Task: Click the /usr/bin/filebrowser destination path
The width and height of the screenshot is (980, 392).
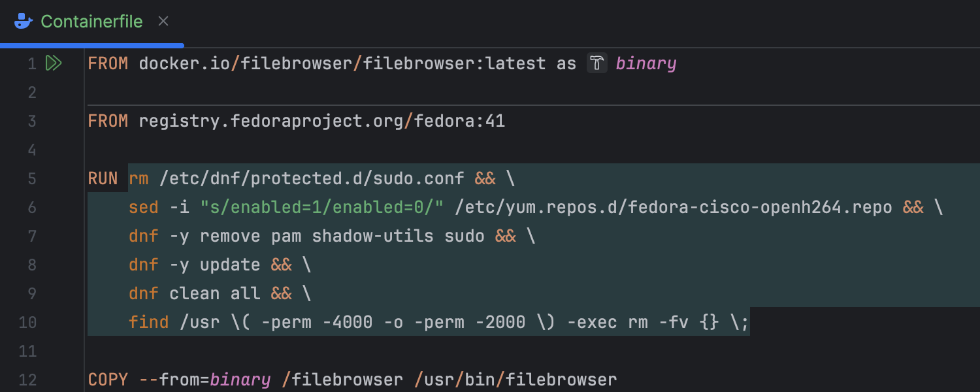Action: [x=515, y=380]
